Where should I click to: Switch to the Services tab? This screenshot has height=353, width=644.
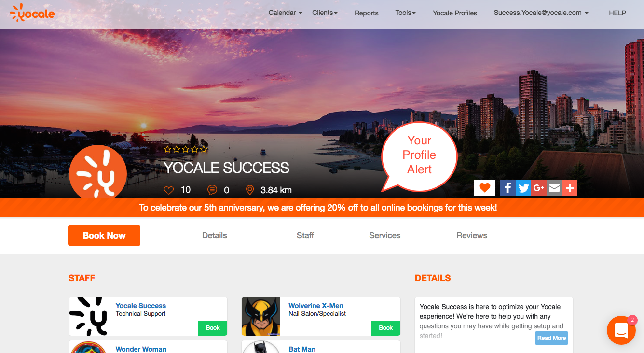385,235
